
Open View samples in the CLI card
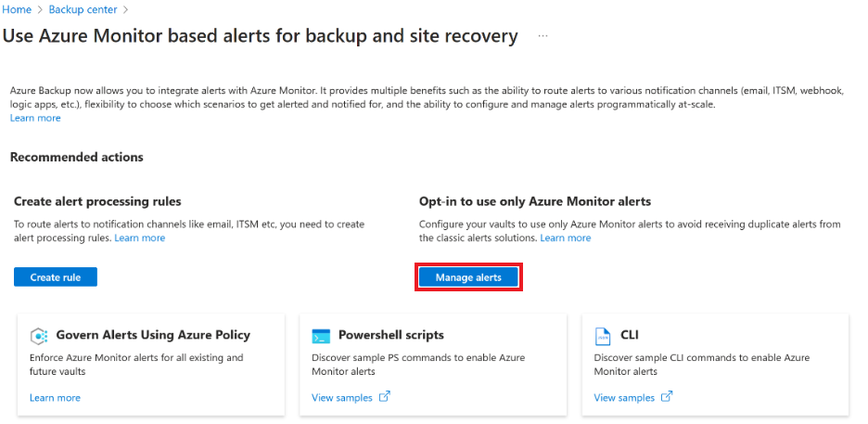point(624,397)
